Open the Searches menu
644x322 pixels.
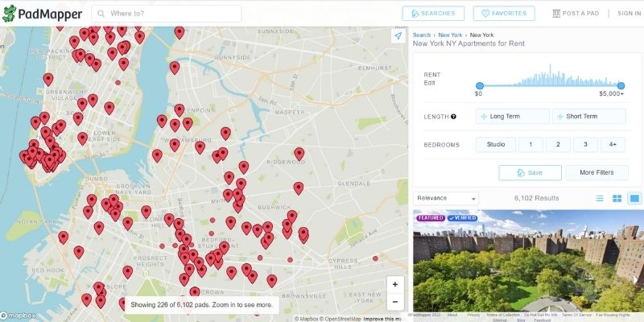pos(433,14)
